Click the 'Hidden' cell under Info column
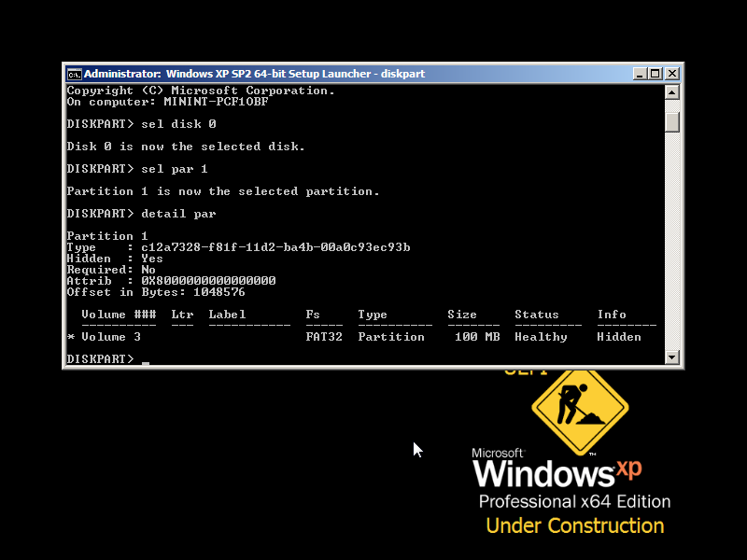 619,337
